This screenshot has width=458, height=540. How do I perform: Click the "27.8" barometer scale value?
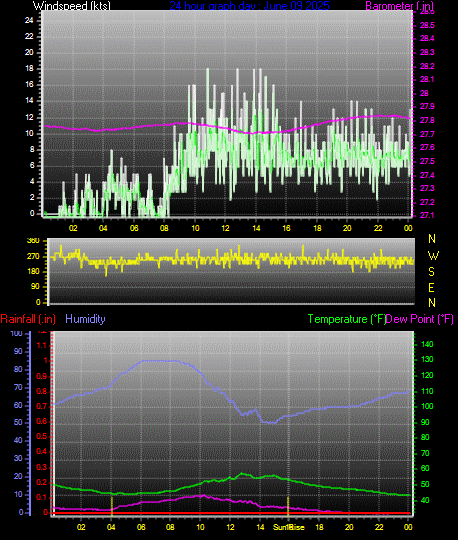(x=427, y=120)
